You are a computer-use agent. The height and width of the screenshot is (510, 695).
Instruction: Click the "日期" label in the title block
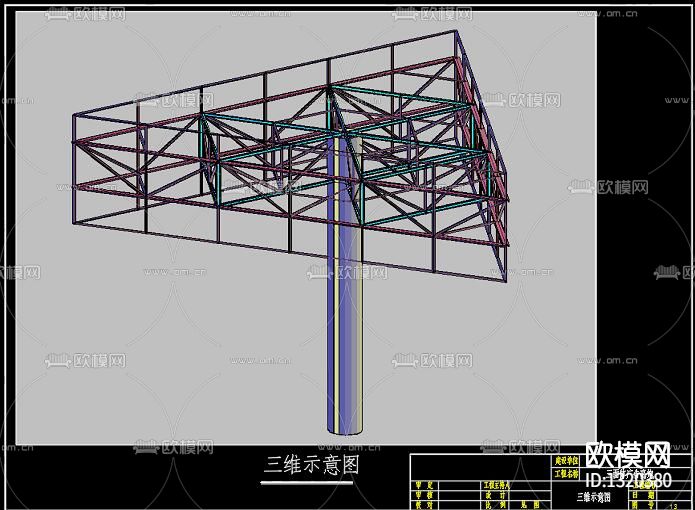[644, 494]
